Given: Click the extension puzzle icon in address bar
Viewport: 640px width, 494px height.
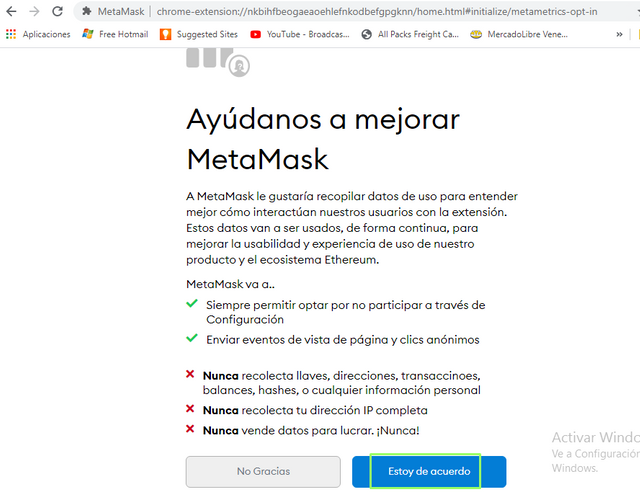Looking at the screenshot, I should [87, 11].
